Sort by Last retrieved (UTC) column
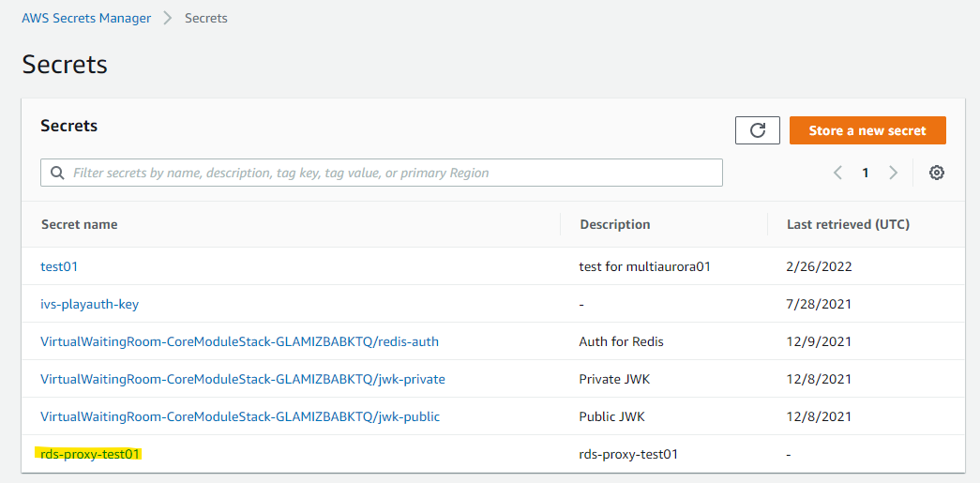980x483 pixels. click(848, 224)
